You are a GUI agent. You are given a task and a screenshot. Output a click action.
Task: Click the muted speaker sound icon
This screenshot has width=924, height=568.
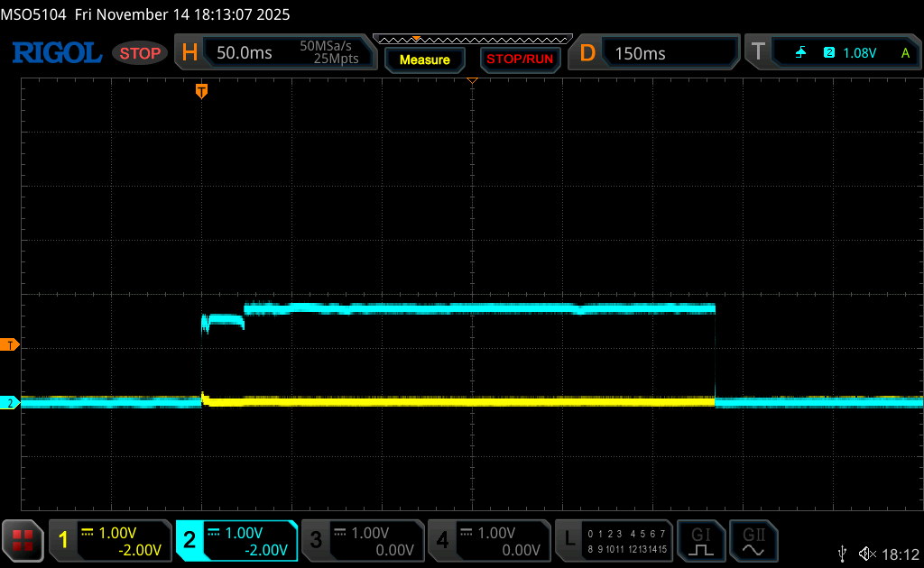pyautogui.click(x=867, y=553)
